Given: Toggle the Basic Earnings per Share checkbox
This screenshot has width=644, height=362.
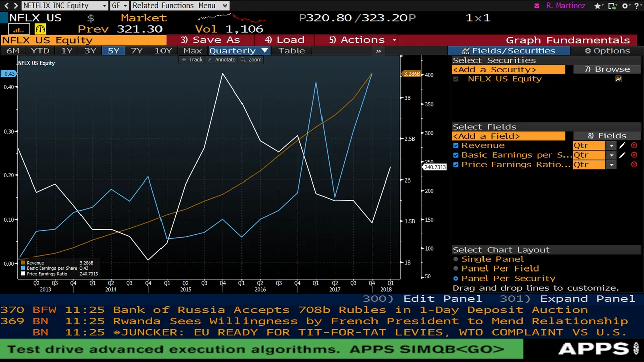Looking at the screenshot, I should 456,155.
